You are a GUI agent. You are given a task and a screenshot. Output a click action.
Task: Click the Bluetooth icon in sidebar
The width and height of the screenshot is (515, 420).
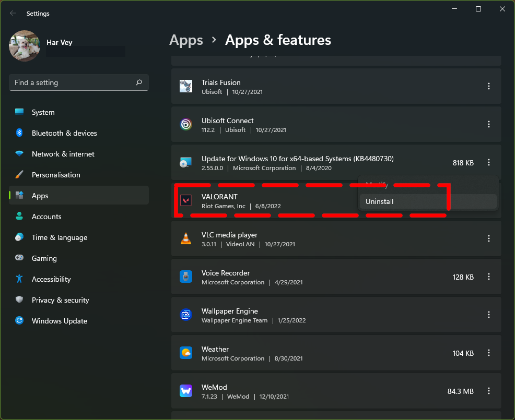(19, 133)
